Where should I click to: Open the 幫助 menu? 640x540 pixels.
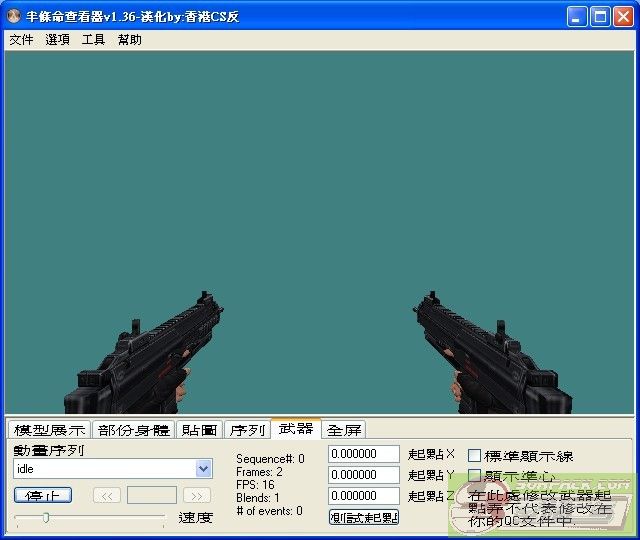129,40
